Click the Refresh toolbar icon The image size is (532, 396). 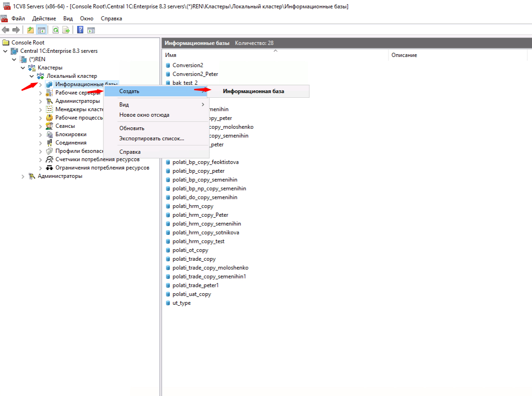(56, 30)
